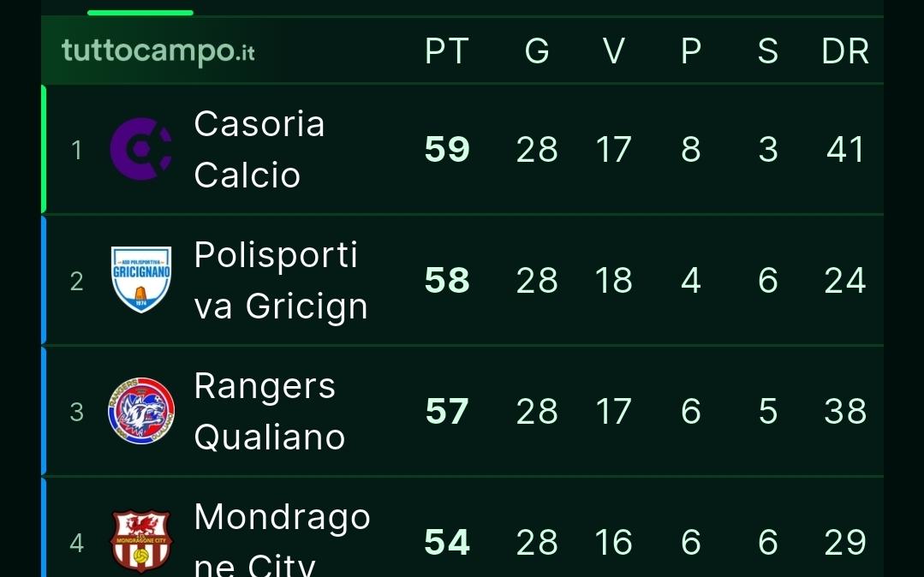Sort by the DR goal difference header
The width and height of the screenshot is (924, 577).
coord(844,51)
